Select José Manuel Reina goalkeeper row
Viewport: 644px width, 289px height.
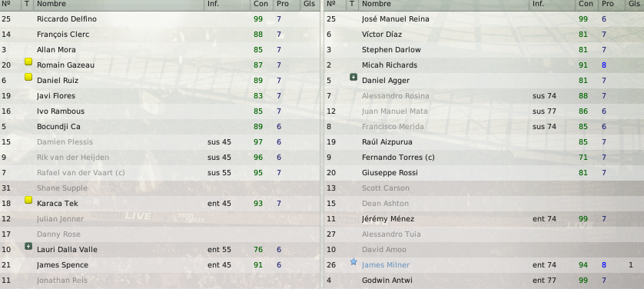pos(485,19)
